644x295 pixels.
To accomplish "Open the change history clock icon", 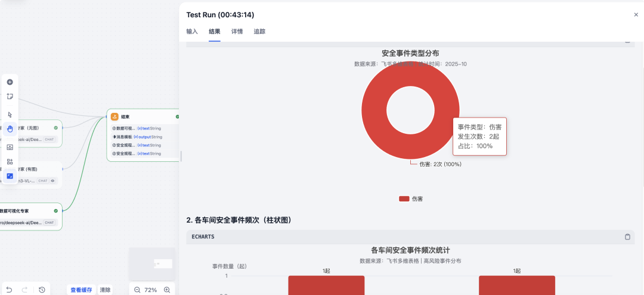I will point(42,290).
